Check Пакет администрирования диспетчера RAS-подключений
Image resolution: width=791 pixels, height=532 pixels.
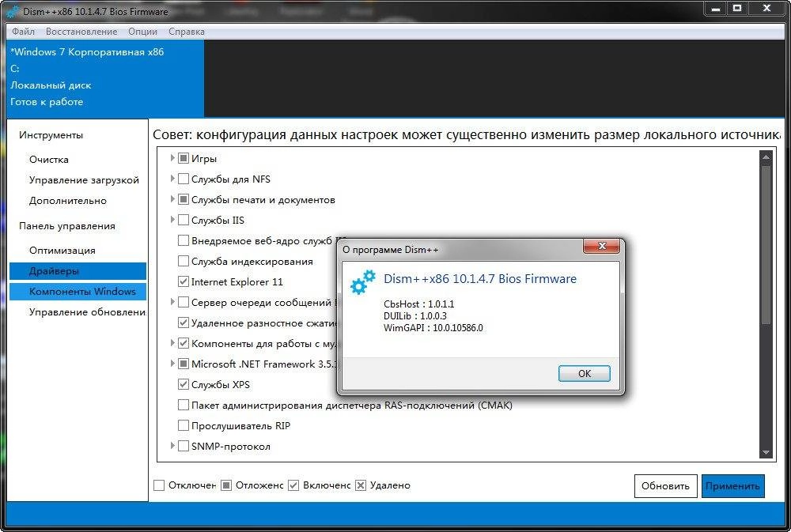point(184,405)
